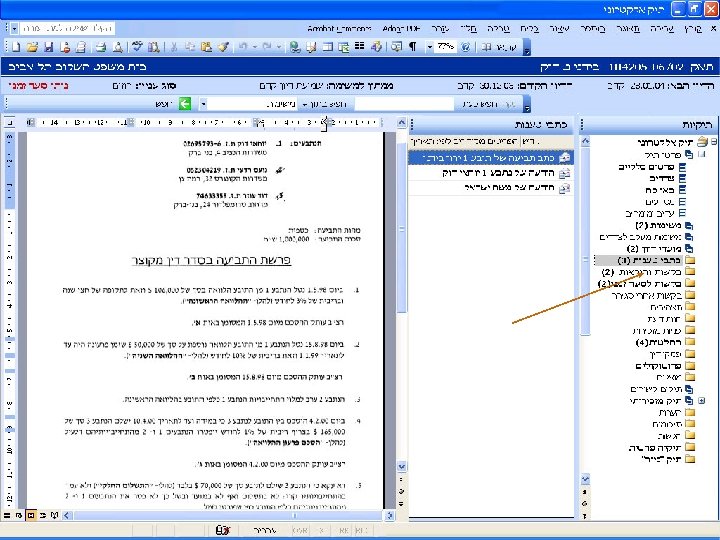Image resolution: width=720 pixels, height=540 pixels.
Task: Click the spelling status book icon in status bar
Action: coord(223,530)
